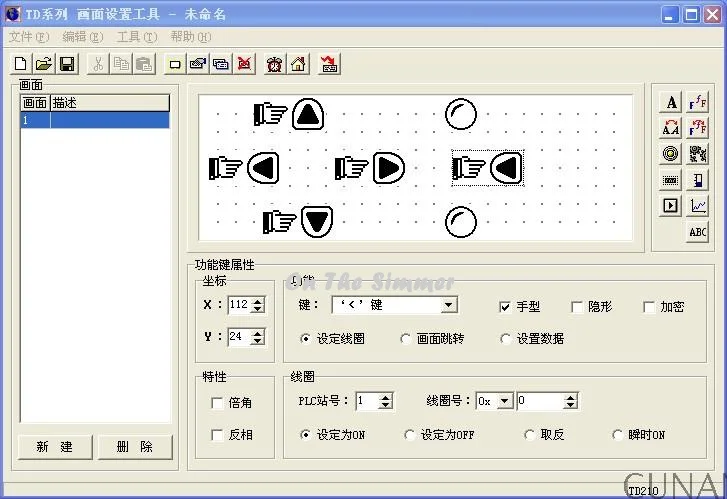Click the delete screen red X icon

[244, 64]
